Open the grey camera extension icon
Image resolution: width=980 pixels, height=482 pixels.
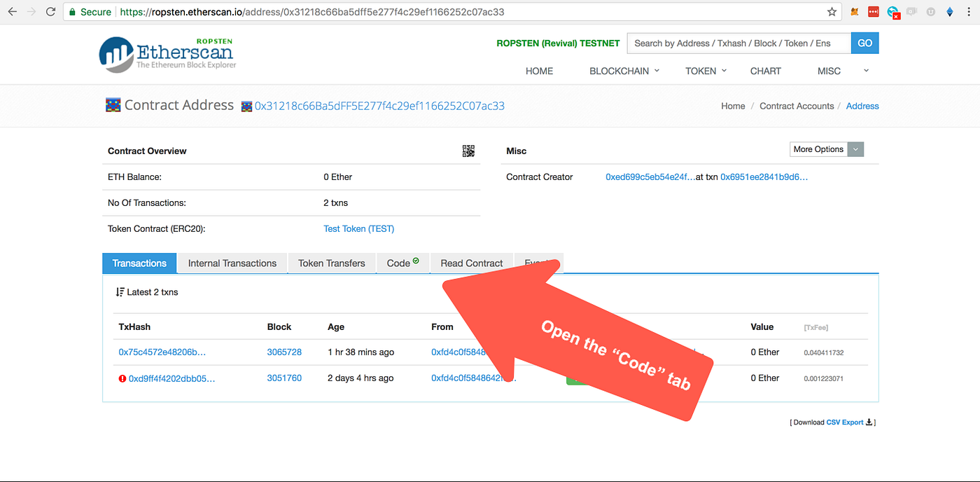pyautogui.click(x=912, y=12)
